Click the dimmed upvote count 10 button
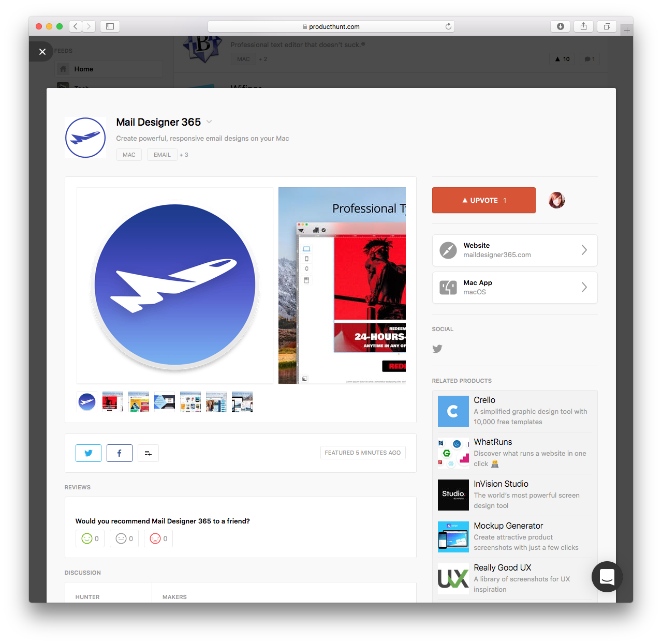 click(x=563, y=59)
